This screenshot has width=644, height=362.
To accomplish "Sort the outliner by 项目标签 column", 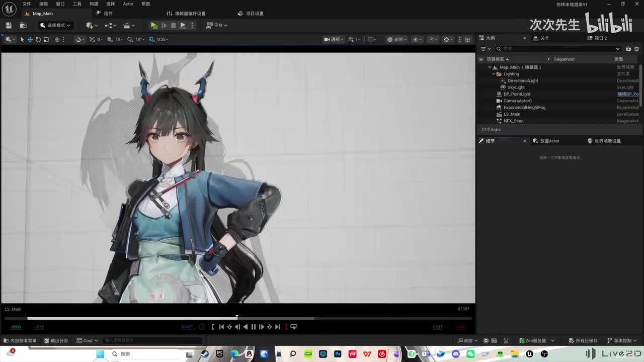I will 498,59.
